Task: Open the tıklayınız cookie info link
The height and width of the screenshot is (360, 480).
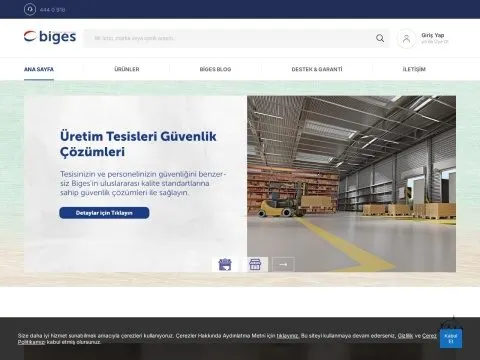Action: [287, 336]
